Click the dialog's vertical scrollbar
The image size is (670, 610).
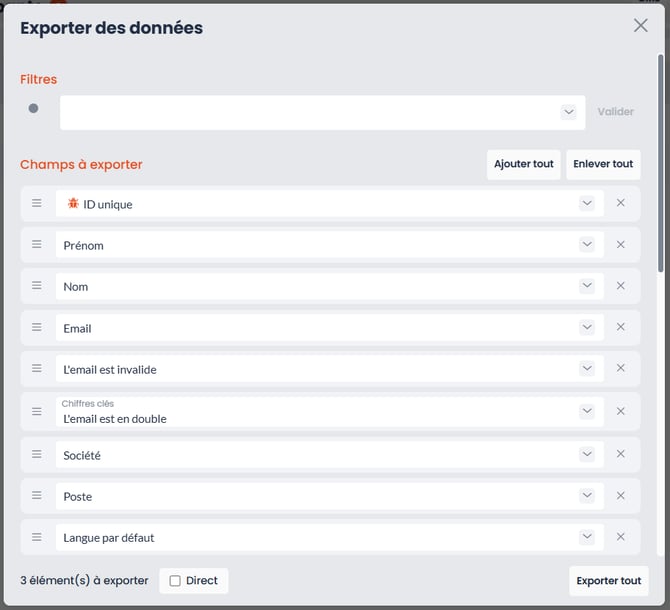click(661, 163)
